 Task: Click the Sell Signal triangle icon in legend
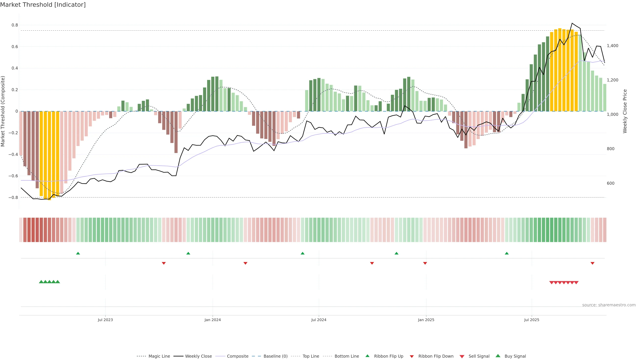click(x=462, y=356)
